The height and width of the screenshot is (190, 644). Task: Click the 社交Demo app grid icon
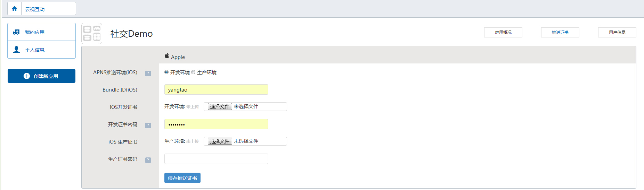[x=92, y=34]
